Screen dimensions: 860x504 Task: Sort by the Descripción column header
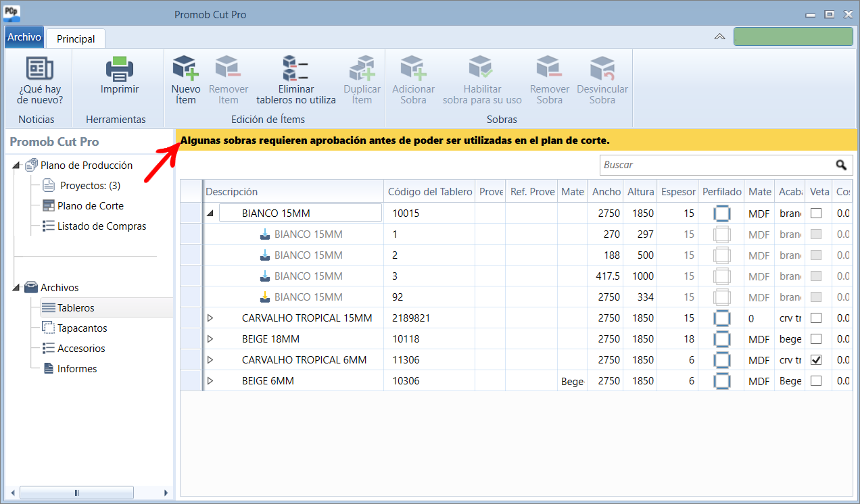(293, 192)
